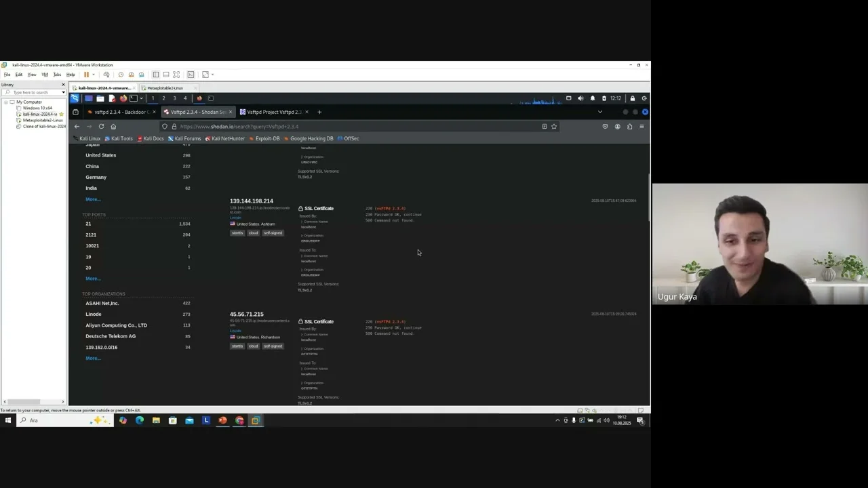
Task: Open the VMware Tabs menu
Action: [x=57, y=75]
